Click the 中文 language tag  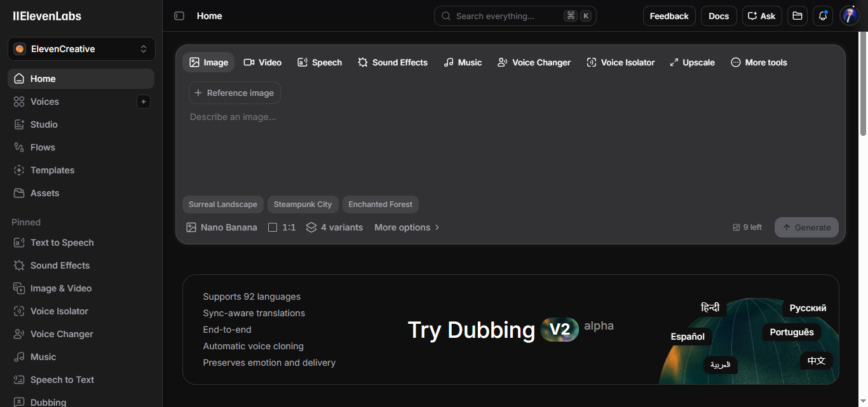pos(817,361)
